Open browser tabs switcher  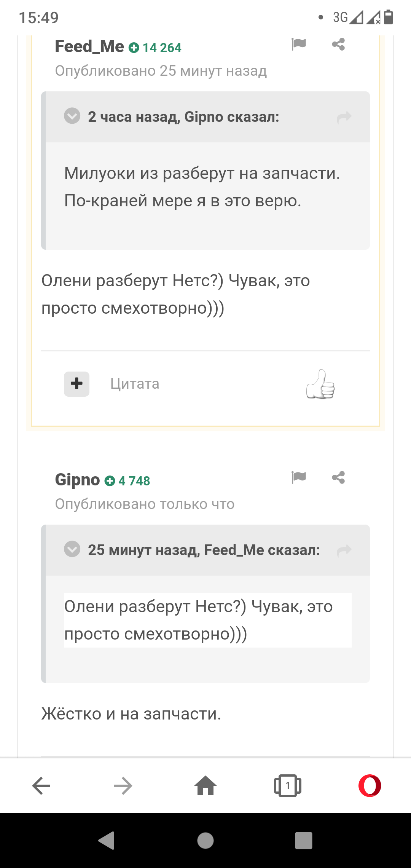point(288,786)
